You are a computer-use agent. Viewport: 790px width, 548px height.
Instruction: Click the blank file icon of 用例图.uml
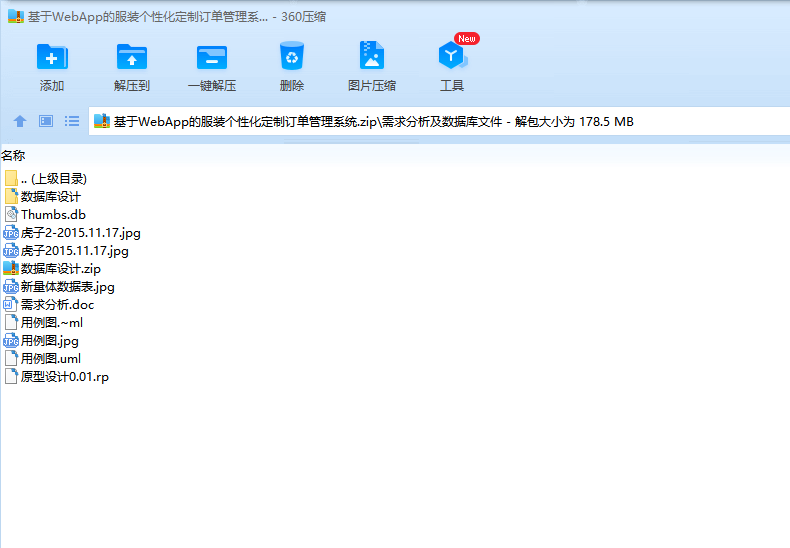[11, 359]
